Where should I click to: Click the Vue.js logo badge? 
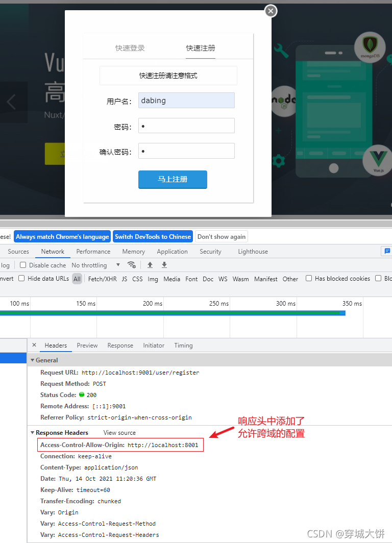(x=378, y=161)
